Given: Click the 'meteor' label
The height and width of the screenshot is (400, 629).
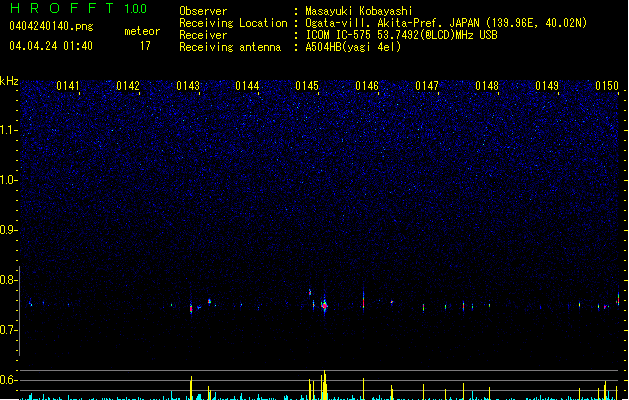Looking at the screenshot, I should 142,31.
